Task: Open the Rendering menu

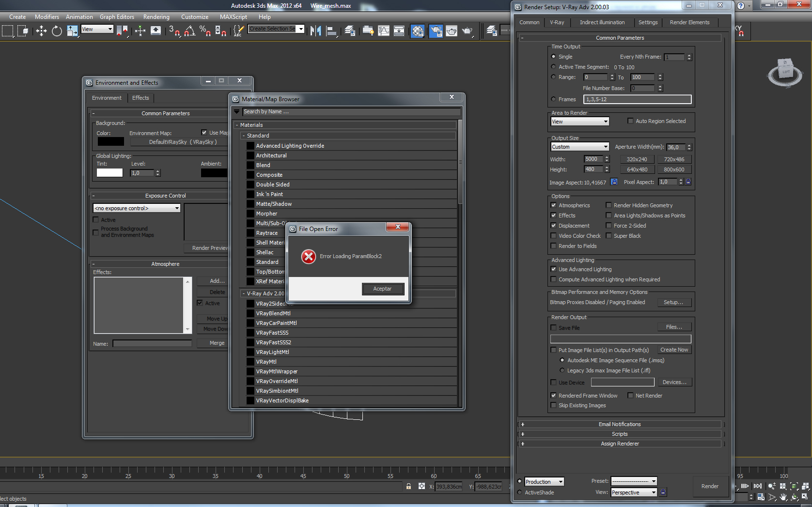Action: pos(156,17)
